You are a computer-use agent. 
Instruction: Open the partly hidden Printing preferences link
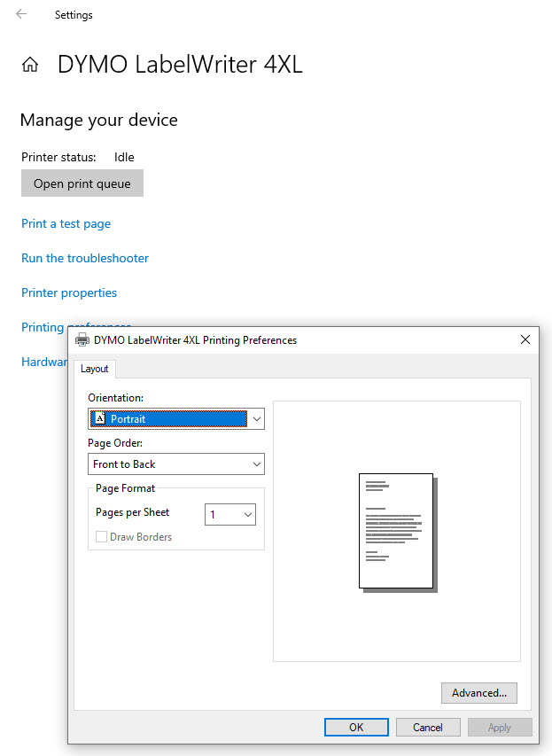click(x=43, y=327)
